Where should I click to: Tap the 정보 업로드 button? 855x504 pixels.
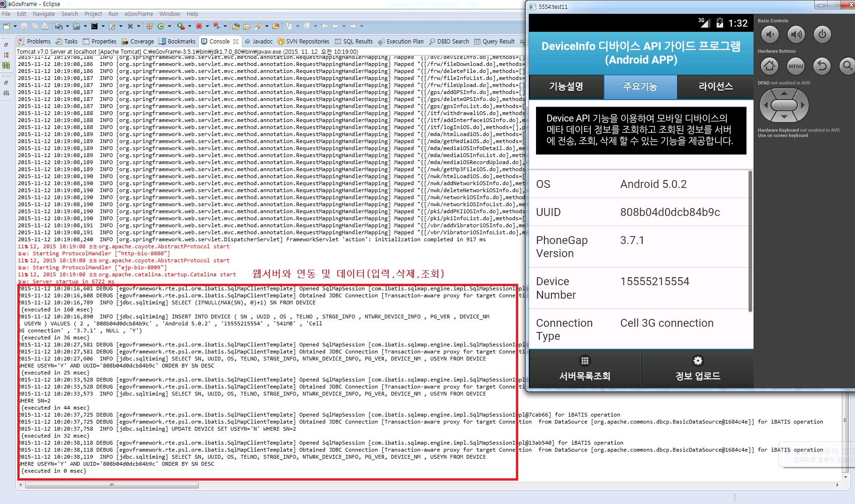[x=697, y=369]
